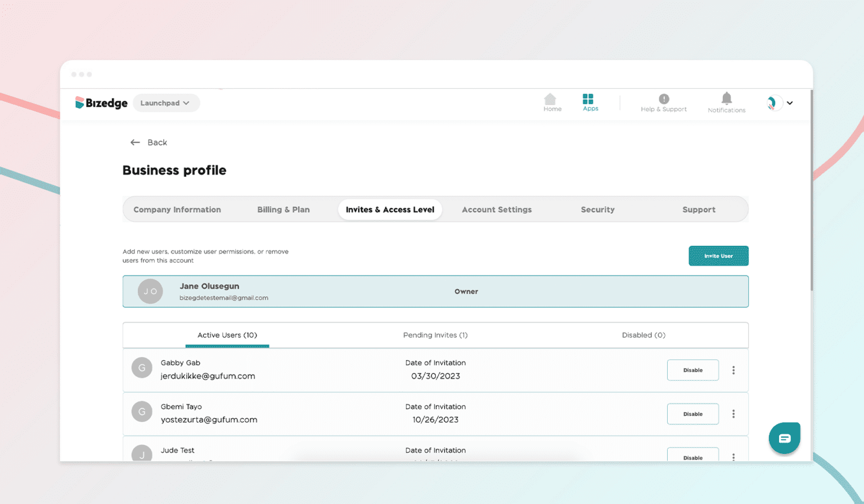
Task: Click the back arrow above Business profile
Action: (x=134, y=142)
